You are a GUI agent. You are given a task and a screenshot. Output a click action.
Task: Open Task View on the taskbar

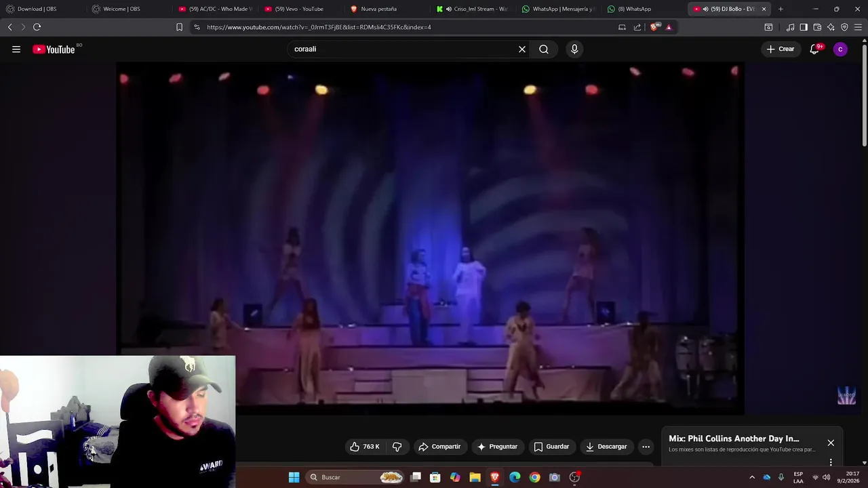pyautogui.click(x=416, y=477)
